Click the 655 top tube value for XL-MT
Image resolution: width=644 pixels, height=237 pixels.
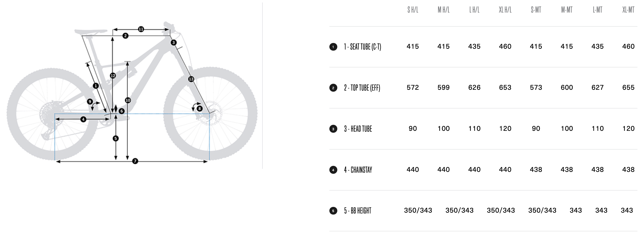tap(628, 88)
